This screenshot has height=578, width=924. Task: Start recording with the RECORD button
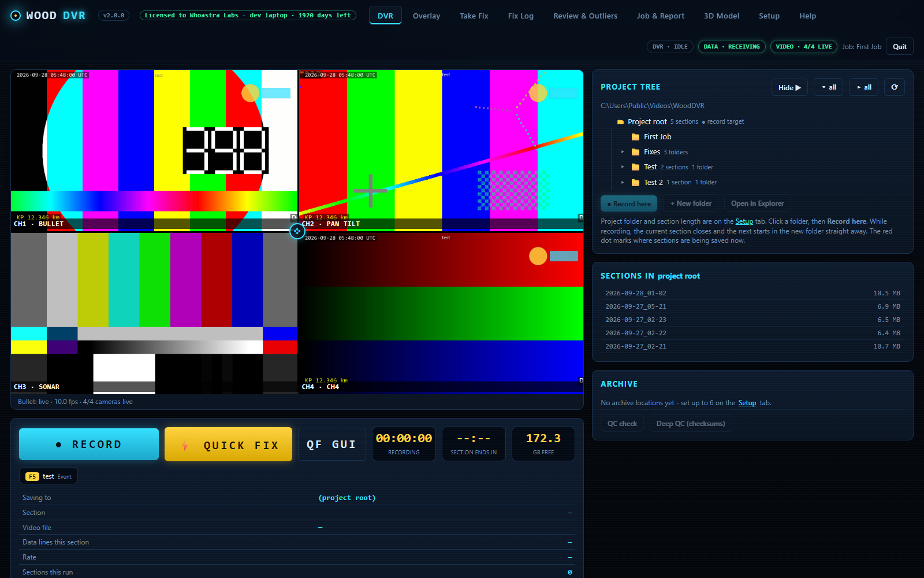tap(89, 444)
